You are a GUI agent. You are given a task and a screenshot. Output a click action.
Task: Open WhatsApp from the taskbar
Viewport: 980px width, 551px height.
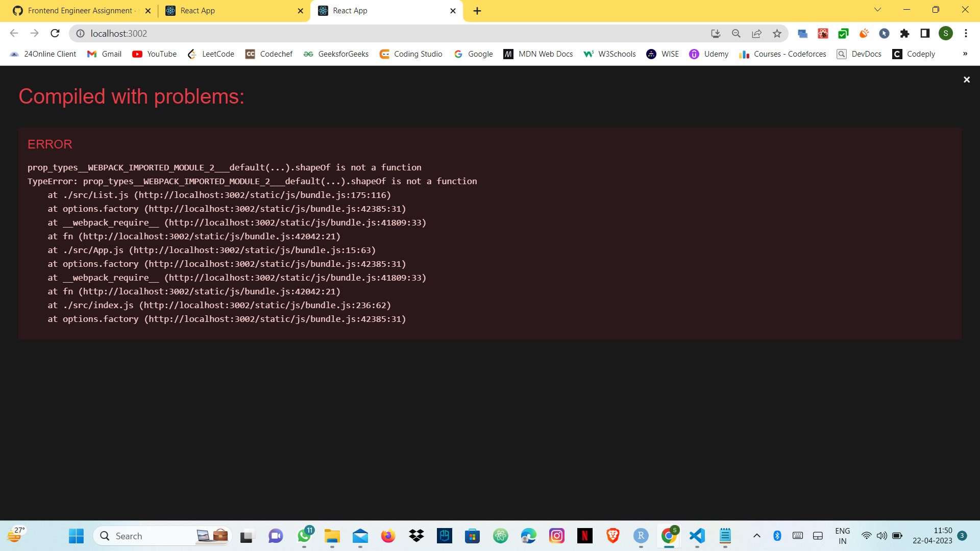[304, 536]
